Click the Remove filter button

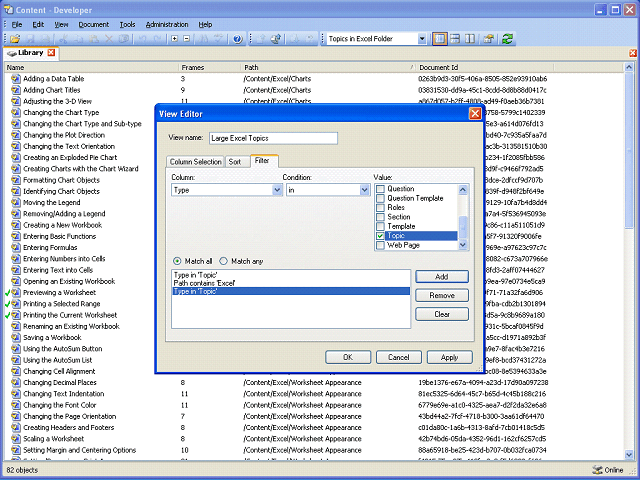tap(442, 296)
